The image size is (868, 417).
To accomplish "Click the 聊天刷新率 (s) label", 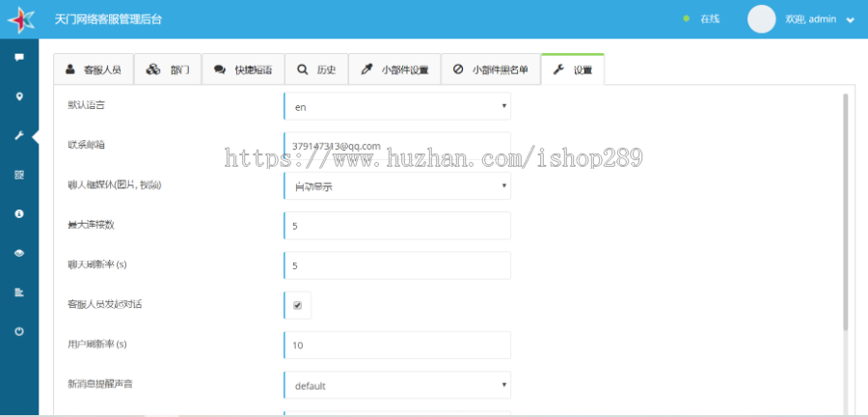I will coord(97,264).
